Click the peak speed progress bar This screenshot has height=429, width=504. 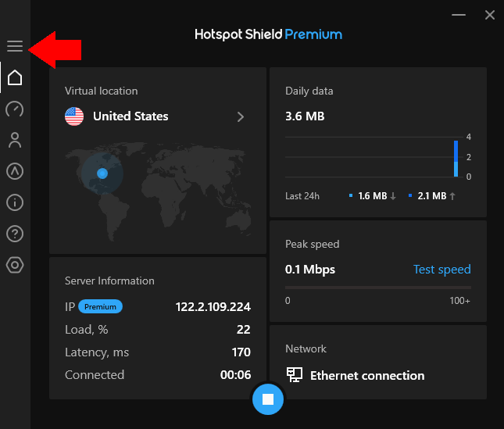[x=378, y=288]
